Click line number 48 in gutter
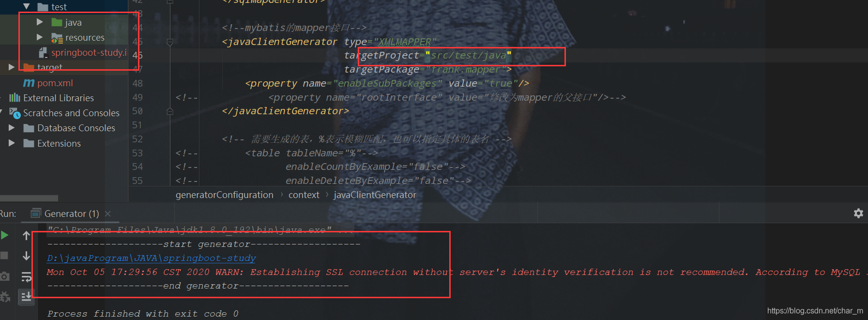Viewport: 868px width, 320px height. [x=137, y=83]
